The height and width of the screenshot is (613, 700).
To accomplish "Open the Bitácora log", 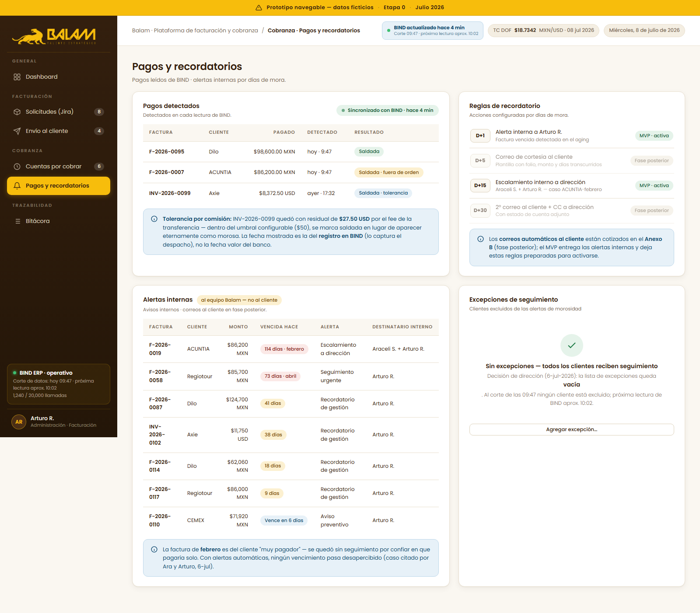I will [x=59, y=221].
